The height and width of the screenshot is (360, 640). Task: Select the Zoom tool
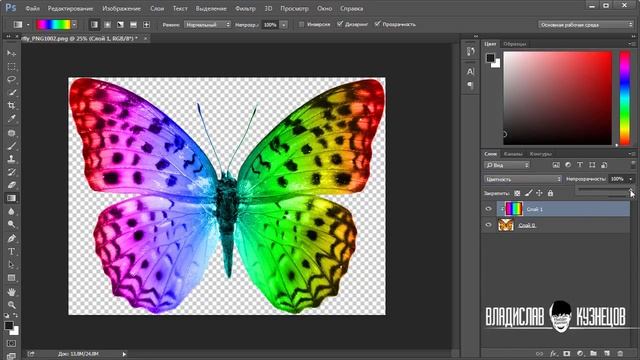[x=11, y=305]
